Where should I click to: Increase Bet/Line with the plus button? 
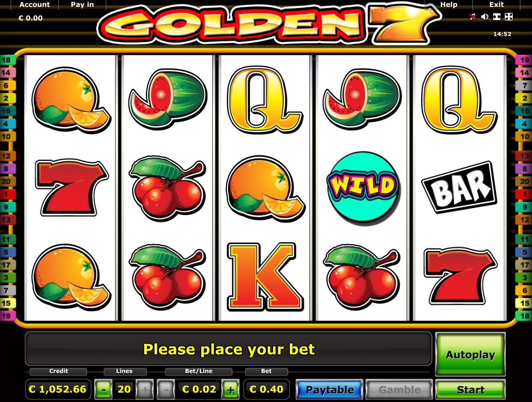(231, 390)
